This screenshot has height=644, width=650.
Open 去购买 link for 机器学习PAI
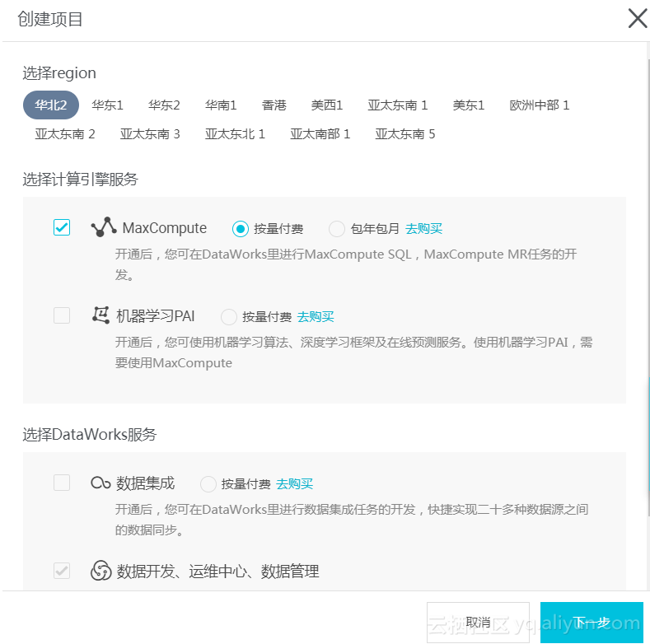pos(316,317)
